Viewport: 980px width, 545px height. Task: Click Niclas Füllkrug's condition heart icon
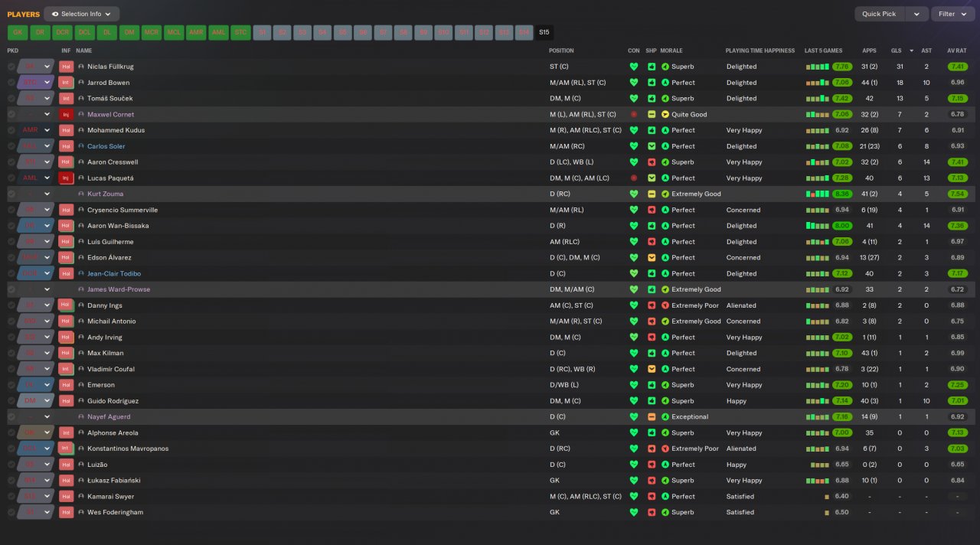(x=633, y=67)
